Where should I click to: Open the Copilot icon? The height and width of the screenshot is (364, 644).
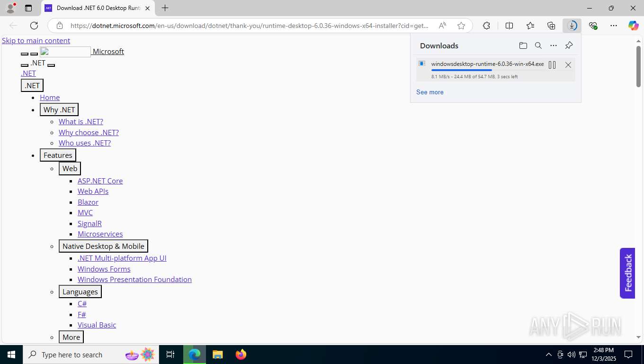tap(634, 26)
